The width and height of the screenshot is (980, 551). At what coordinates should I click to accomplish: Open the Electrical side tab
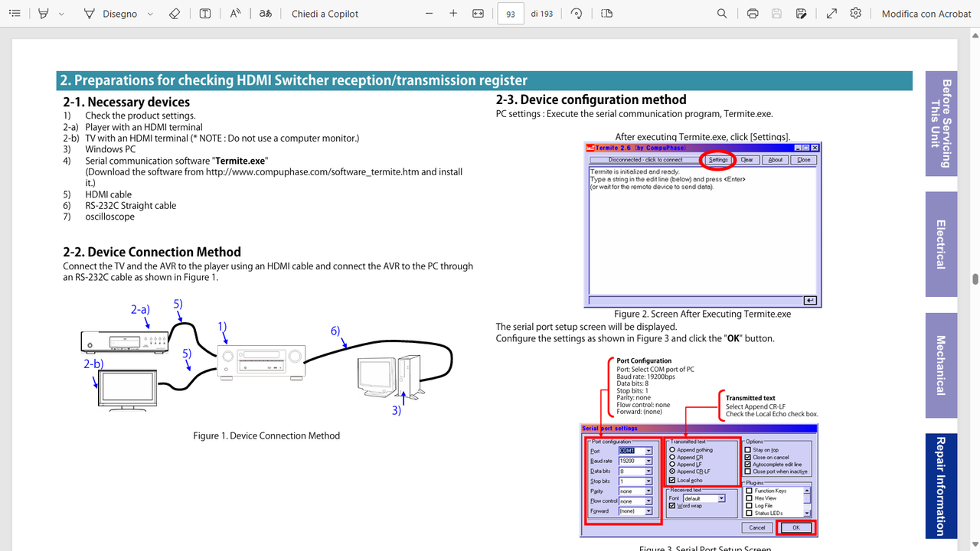941,244
